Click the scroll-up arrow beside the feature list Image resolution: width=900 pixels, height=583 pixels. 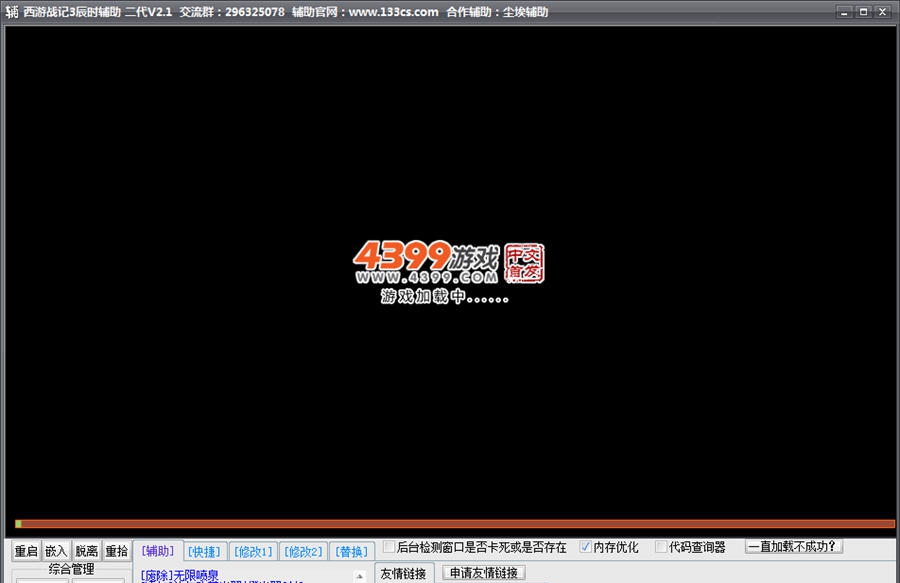358,577
